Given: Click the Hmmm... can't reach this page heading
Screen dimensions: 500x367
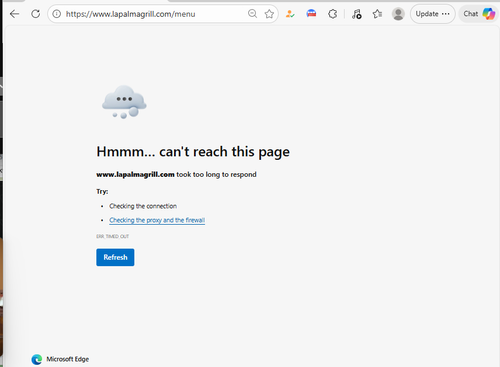Looking at the screenshot, I should [193, 152].
